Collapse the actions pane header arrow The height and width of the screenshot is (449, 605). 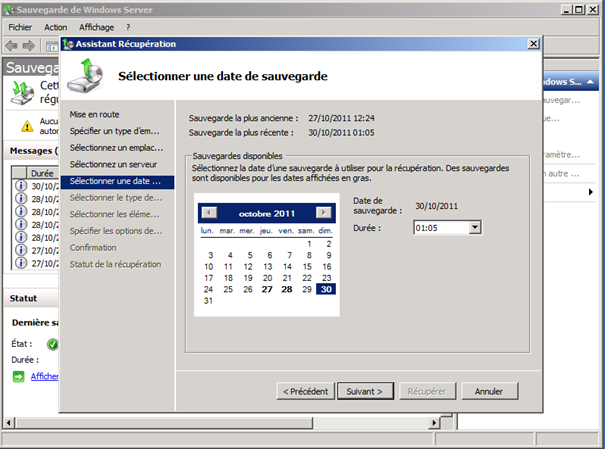click(590, 82)
